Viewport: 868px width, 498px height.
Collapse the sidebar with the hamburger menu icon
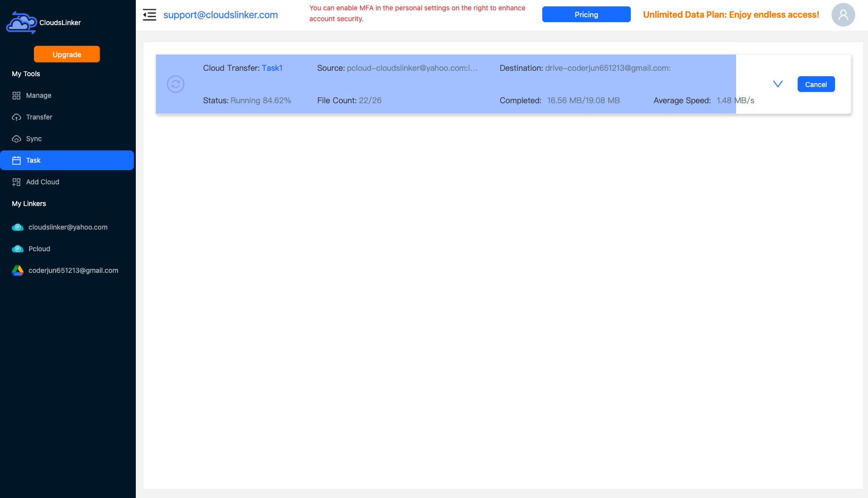tap(150, 15)
